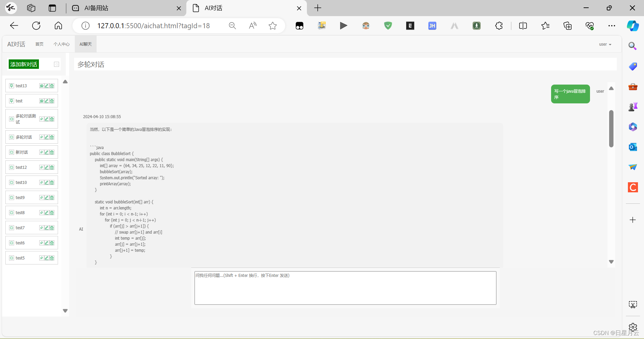Screen dimensions: 644x339
Task: Go to 首页 in the navbar
Action: pyautogui.click(x=40, y=44)
